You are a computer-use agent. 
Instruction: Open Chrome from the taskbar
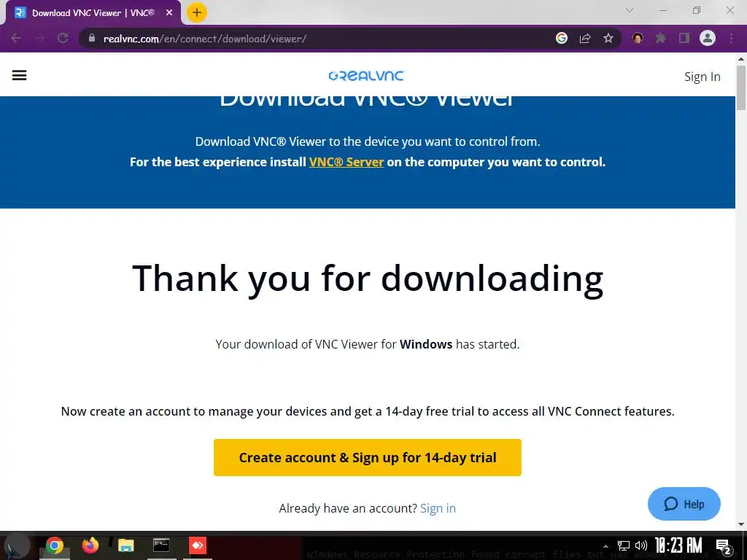tap(54, 545)
